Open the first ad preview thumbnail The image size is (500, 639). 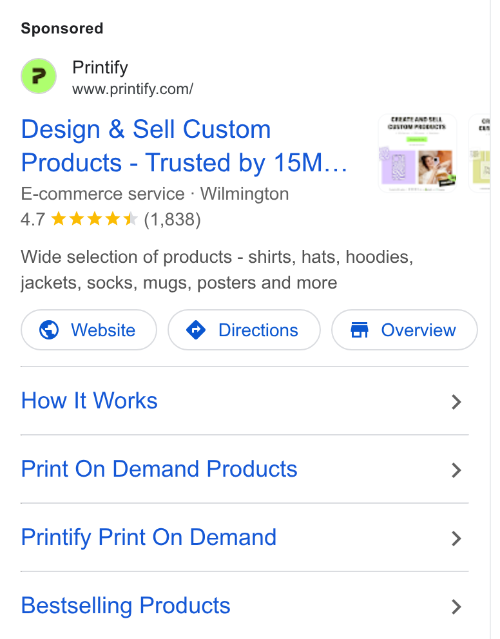pyautogui.click(x=417, y=153)
